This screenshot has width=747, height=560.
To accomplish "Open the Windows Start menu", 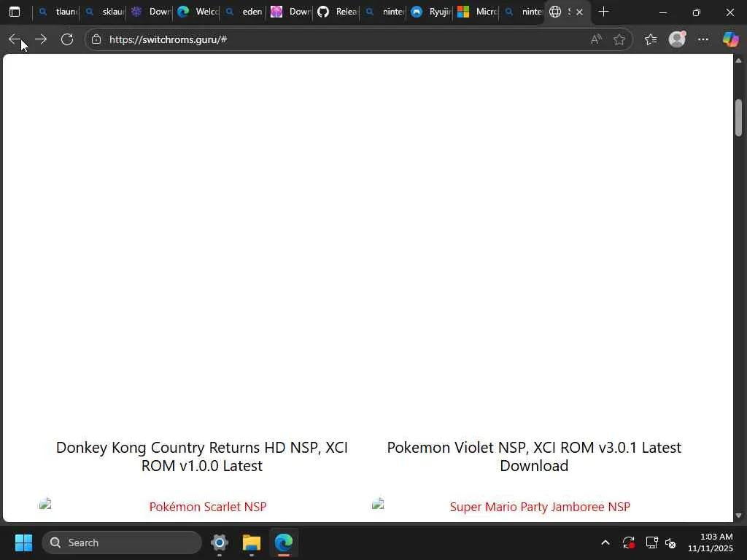I will (x=23, y=542).
